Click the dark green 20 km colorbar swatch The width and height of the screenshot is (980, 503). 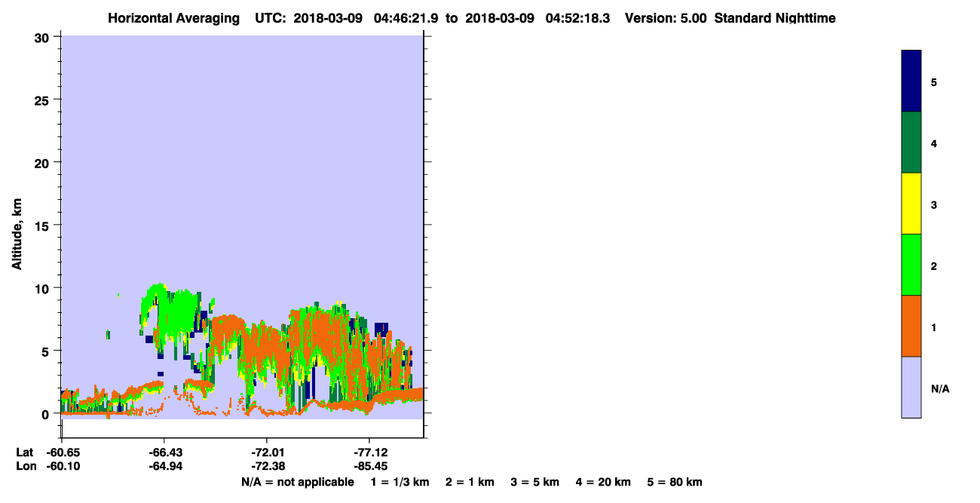pos(911,143)
